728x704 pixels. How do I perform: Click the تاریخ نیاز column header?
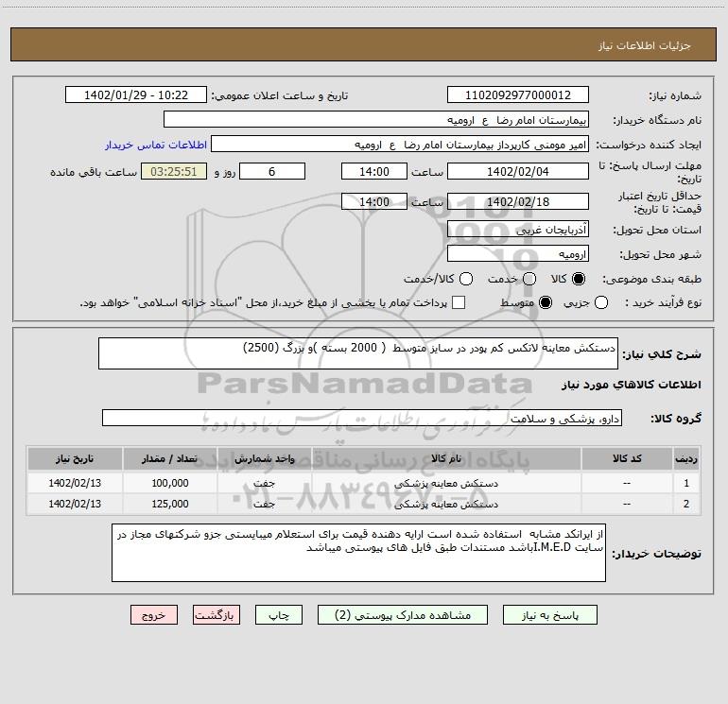point(75,458)
